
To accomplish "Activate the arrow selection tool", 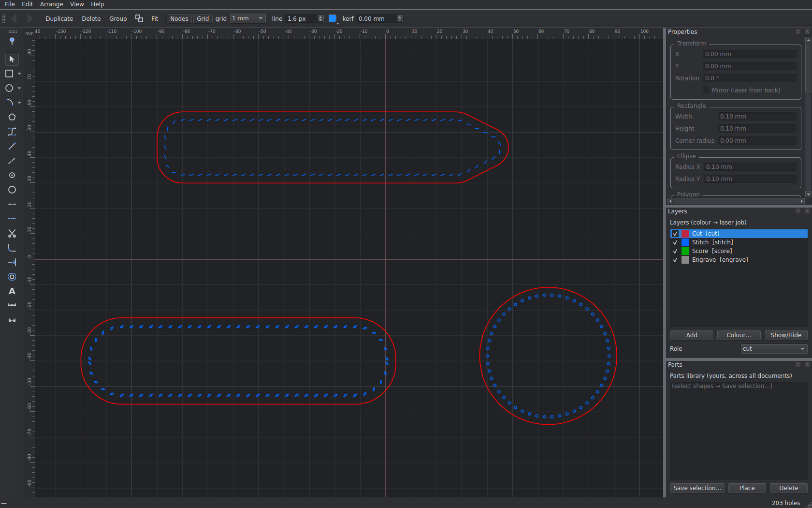I will (x=12, y=59).
